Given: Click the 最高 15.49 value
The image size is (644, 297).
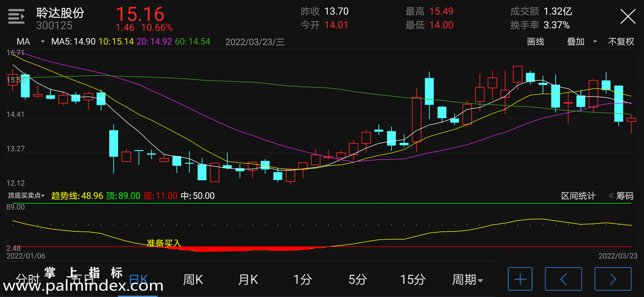Looking at the screenshot, I should pos(441,11).
